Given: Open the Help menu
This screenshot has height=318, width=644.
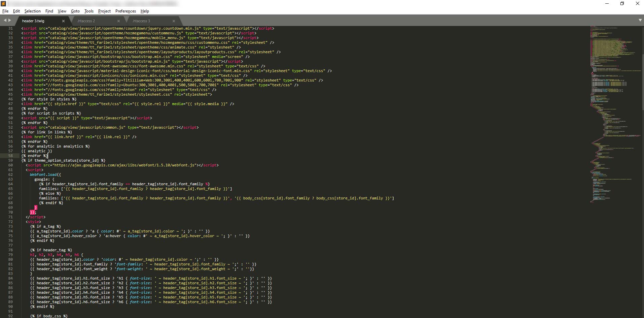Looking at the screenshot, I should [x=145, y=11].
